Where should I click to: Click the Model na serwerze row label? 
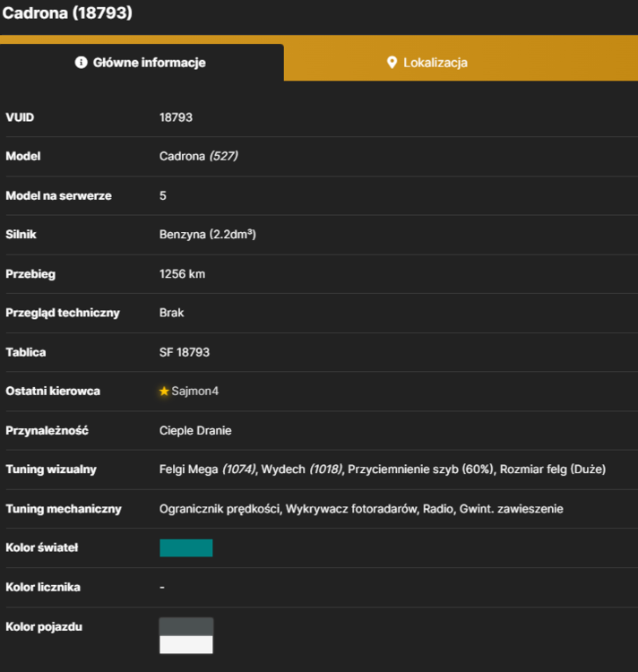pos(59,196)
